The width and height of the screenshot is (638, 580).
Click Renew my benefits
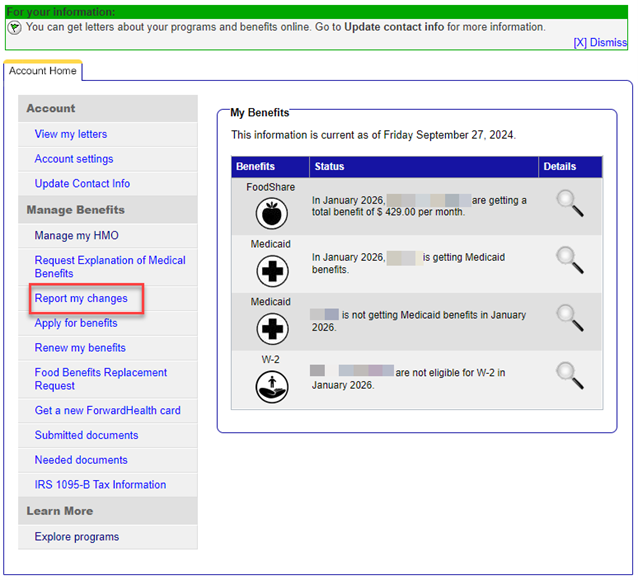(80, 348)
